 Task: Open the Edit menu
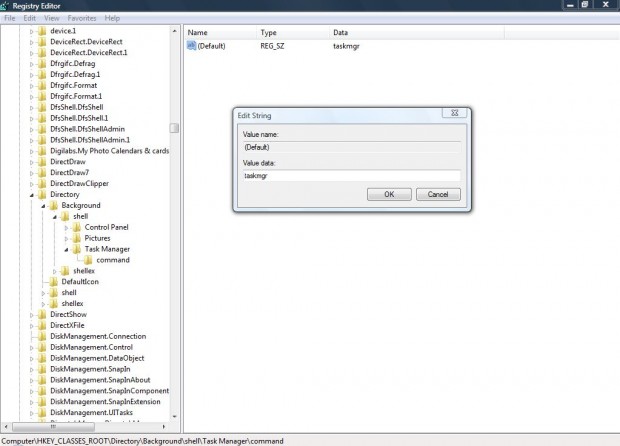coord(29,18)
